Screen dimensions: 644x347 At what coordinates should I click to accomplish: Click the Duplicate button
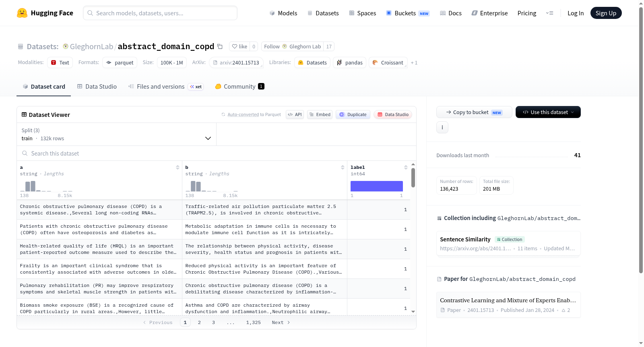coord(353,114)
